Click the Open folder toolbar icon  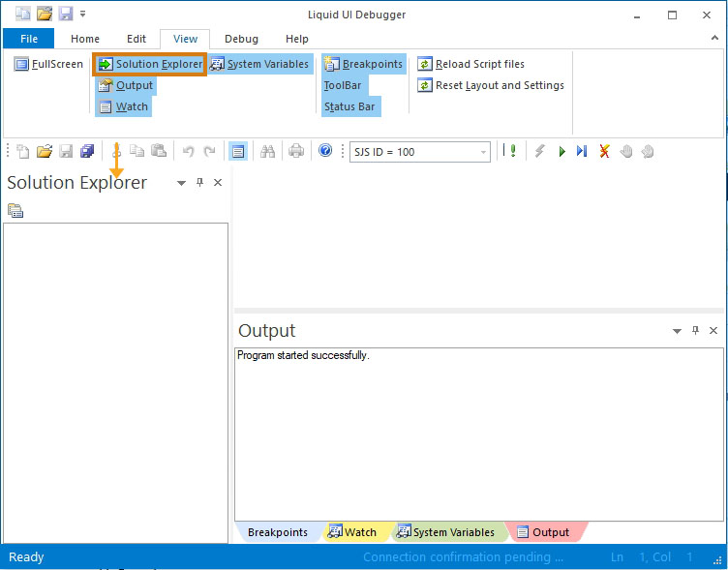(45, 151)
